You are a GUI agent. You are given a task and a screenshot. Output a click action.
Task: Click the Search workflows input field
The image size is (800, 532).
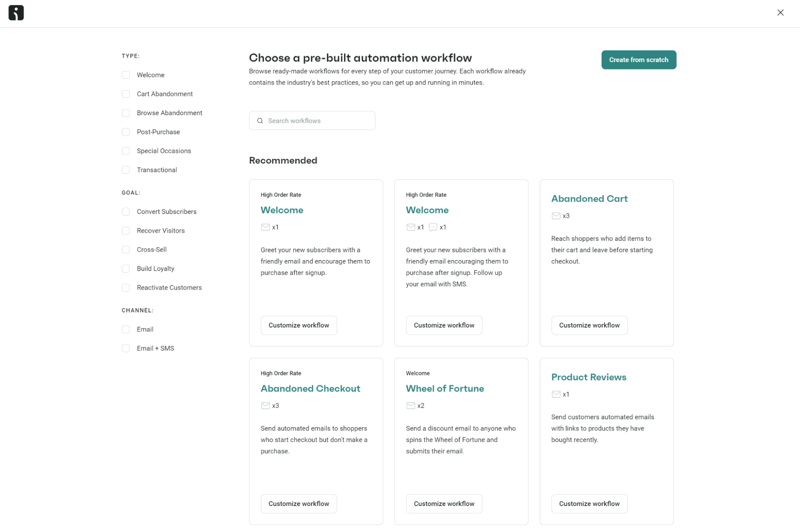coord(316,120)
